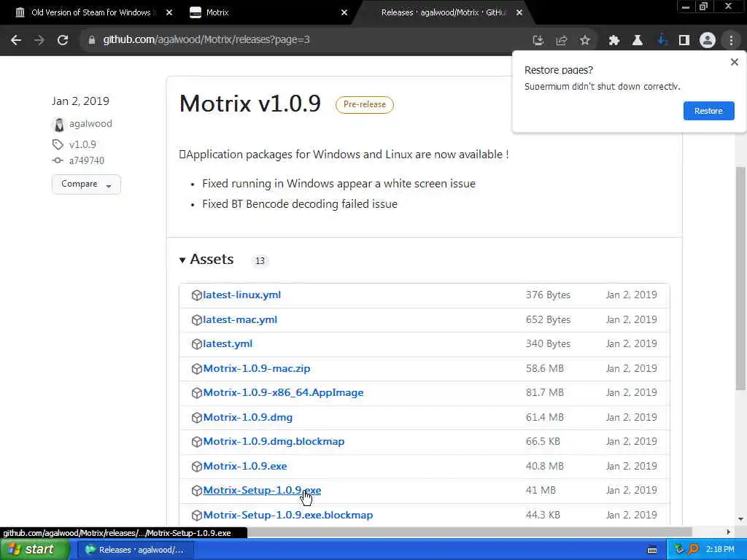Click the magnifier tray icon
The image size is (747, 560).
pyautogui.click(x=693, y=550)
